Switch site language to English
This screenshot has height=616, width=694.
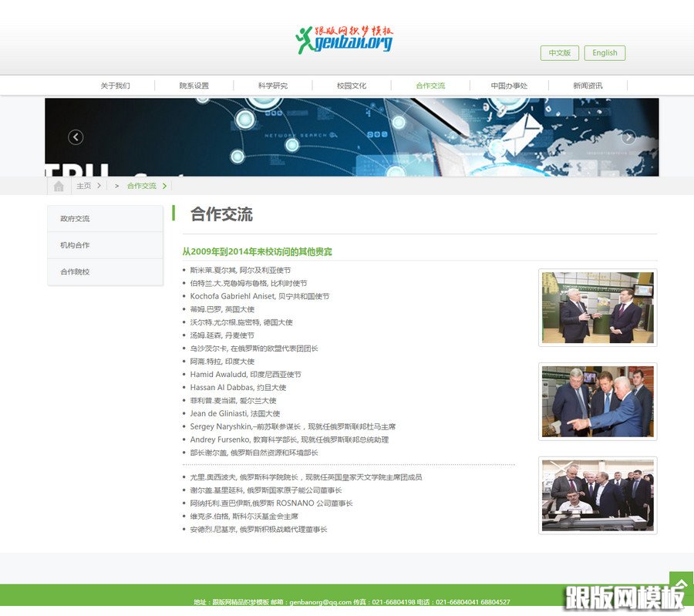tap(605, 53)
